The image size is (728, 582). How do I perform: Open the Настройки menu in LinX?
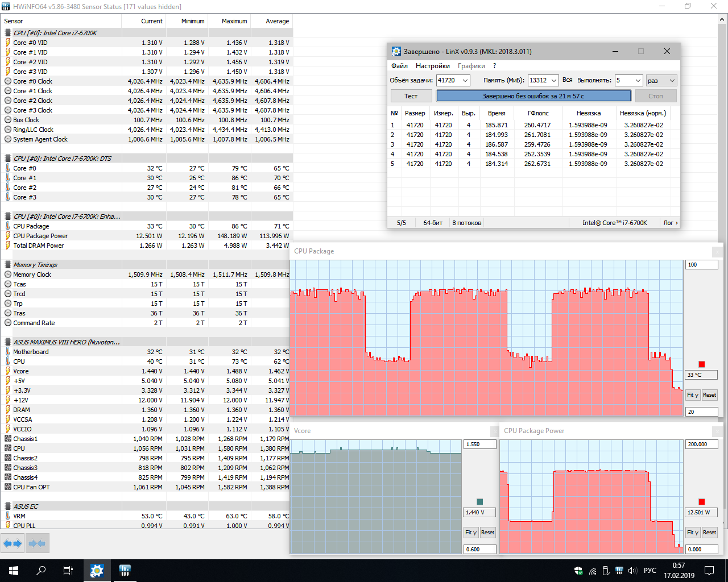coord(432,66)
